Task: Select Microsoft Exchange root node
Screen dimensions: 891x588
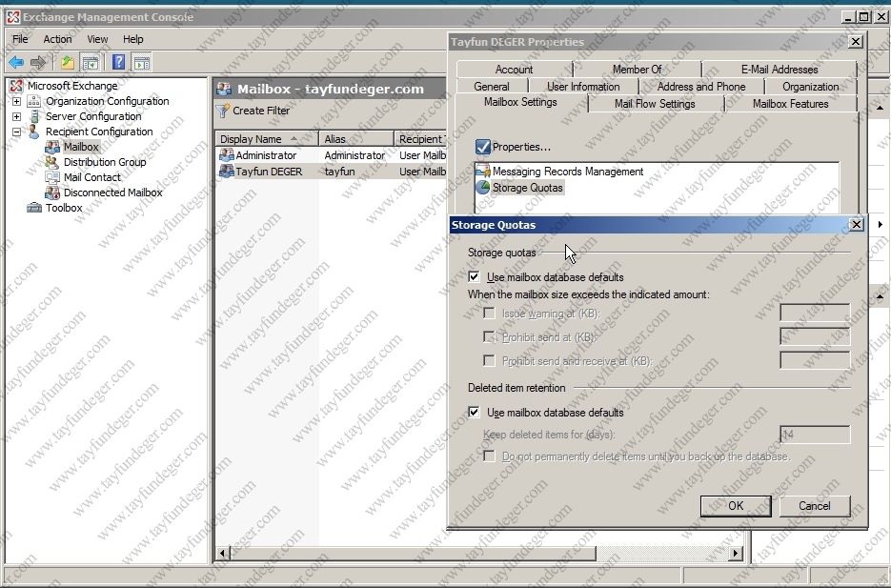Action: point(72,86)
